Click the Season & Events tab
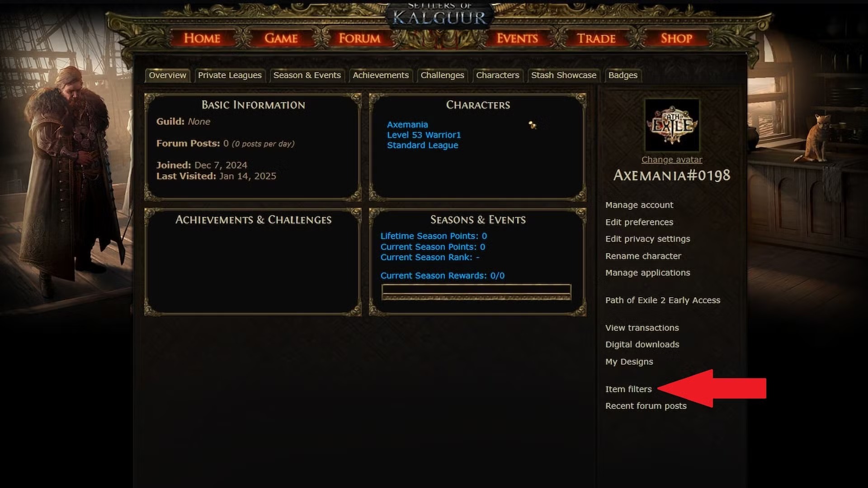 [x=307, y=75]
